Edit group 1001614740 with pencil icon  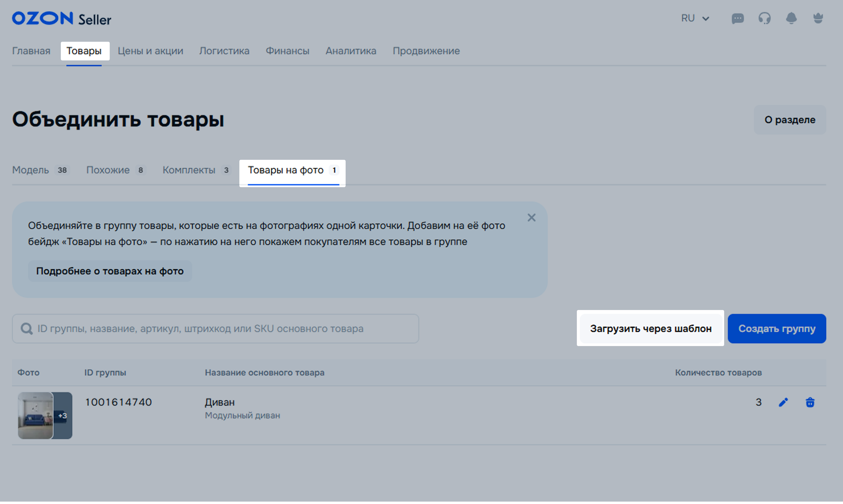pyautogui.click(x=783, y=402)
